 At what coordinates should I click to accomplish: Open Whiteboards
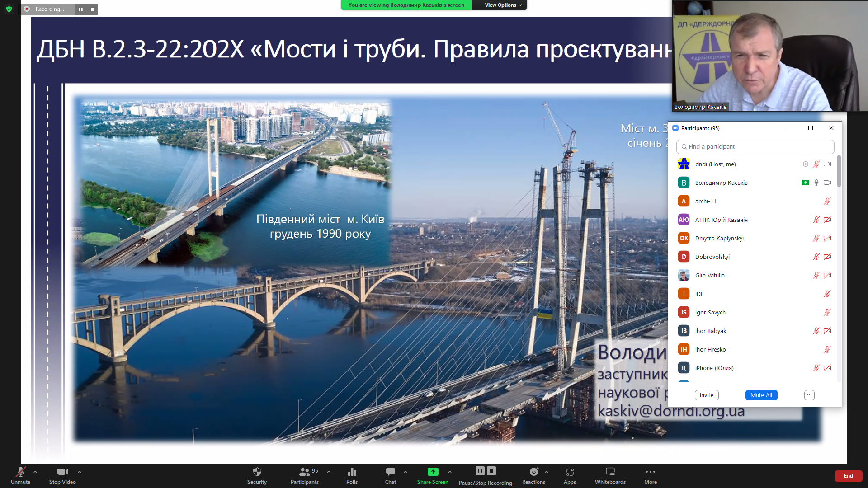pyautogui.click(x=610, y=472)
